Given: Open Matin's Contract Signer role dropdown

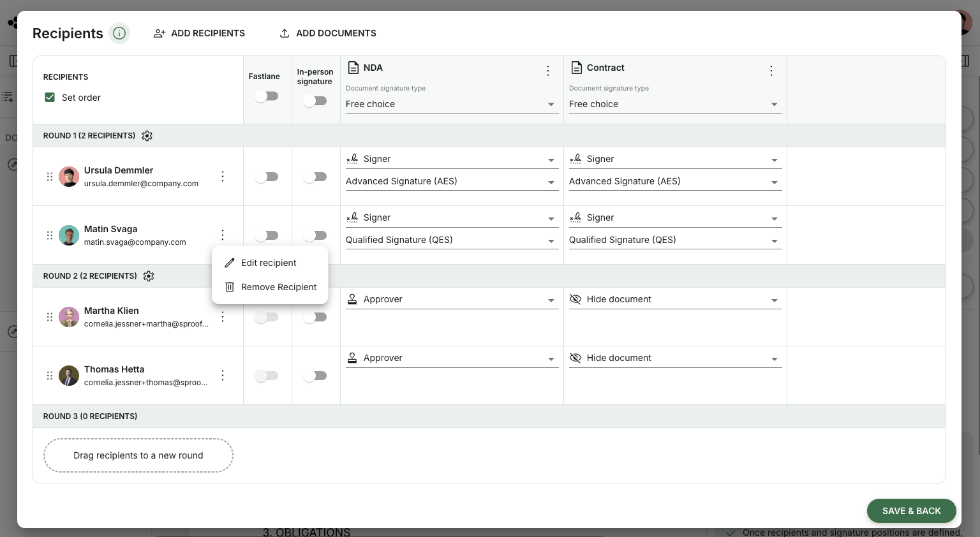Looking at the screenshot, I should pyautogui.click(x=675, y=218).
